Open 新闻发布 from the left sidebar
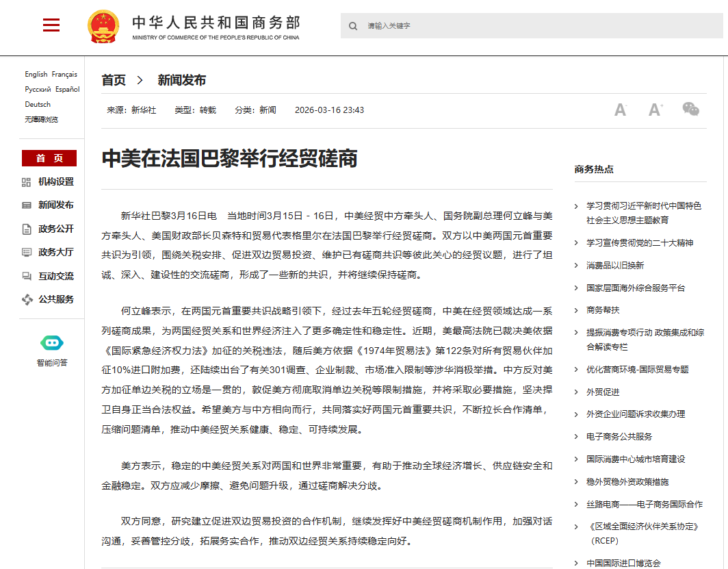 click(x=25, y=205)
